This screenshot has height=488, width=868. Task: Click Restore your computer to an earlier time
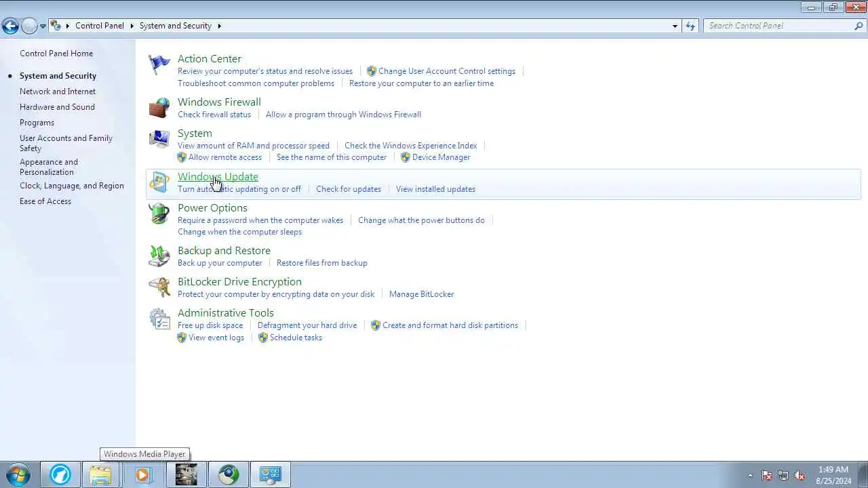click(421, 83)
